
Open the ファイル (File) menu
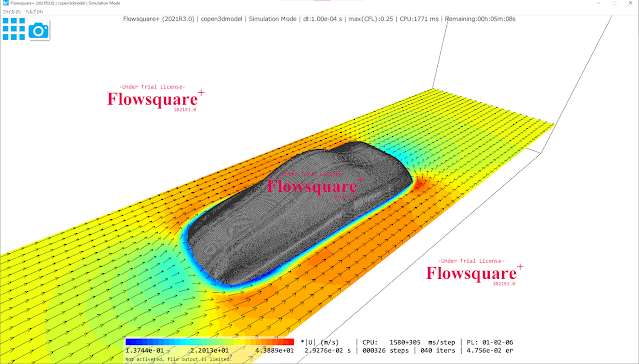(12, 12)
